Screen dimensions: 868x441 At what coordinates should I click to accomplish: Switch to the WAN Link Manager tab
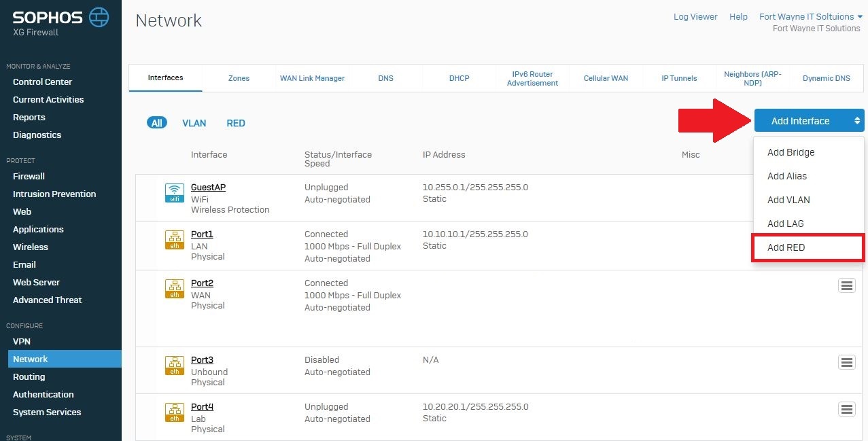pyautogui.click(x=312, y=78)
